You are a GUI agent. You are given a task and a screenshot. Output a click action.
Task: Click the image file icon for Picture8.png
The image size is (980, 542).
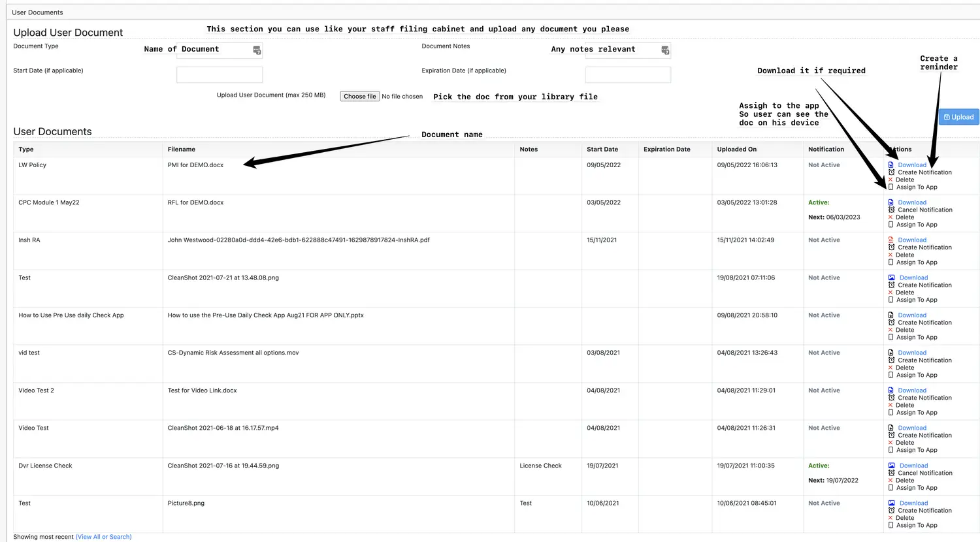point(892,503)
